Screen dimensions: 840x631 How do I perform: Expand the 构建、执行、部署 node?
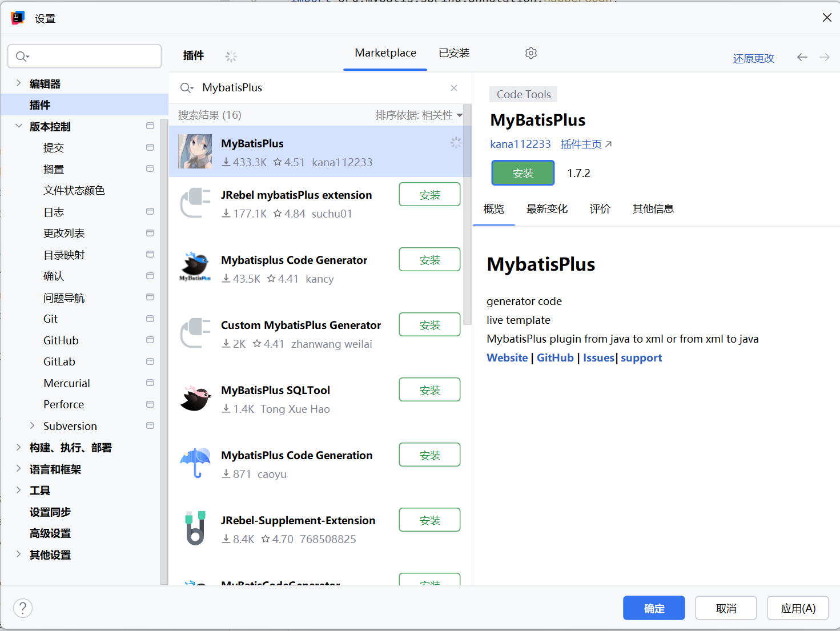[x=18, y=447]
